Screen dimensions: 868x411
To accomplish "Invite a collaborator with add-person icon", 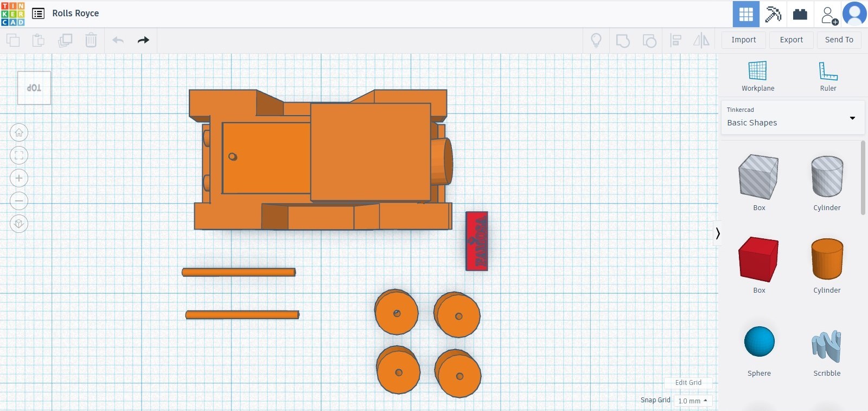I will [x=829, y=15].
